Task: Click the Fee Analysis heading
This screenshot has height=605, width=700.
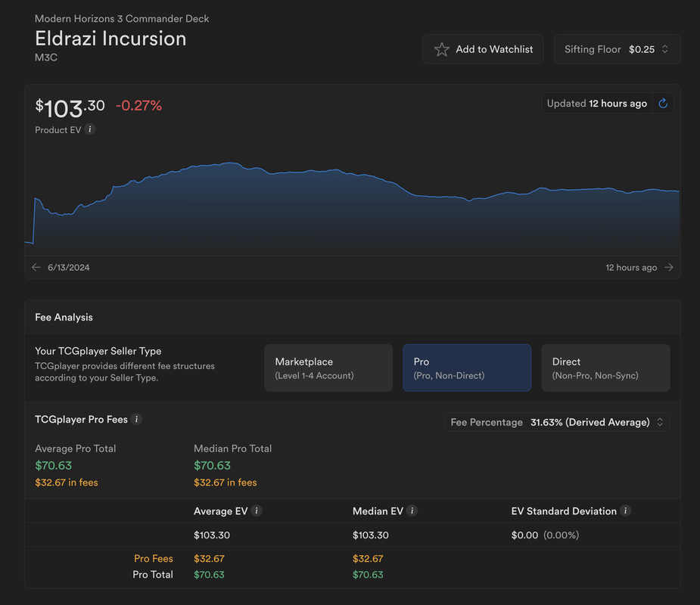Action: [x=64, y=317]
